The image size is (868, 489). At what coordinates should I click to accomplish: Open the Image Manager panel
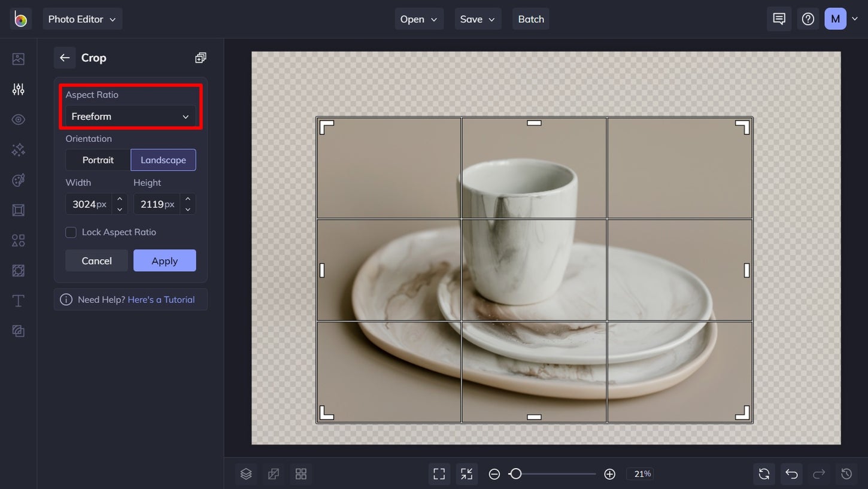click(x=18, y=58)
